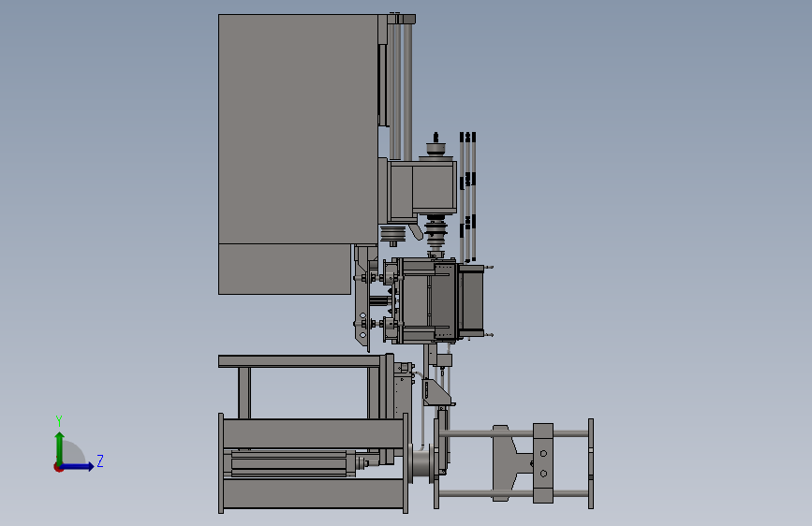The image size is (812, 526).
Task: Select the tall vertical column at the cabinet's top right
Action: (407, 91)
